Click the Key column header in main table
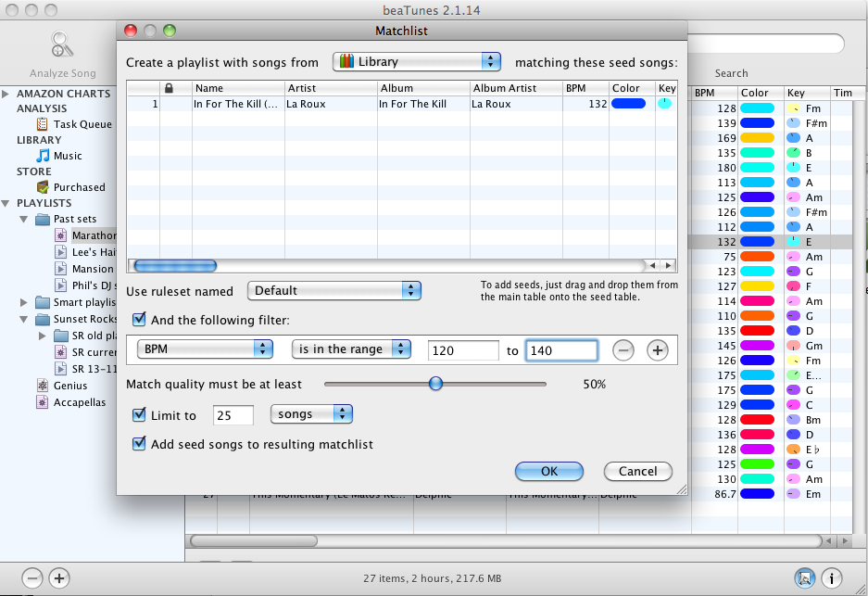868x596 pixels. 807,93
